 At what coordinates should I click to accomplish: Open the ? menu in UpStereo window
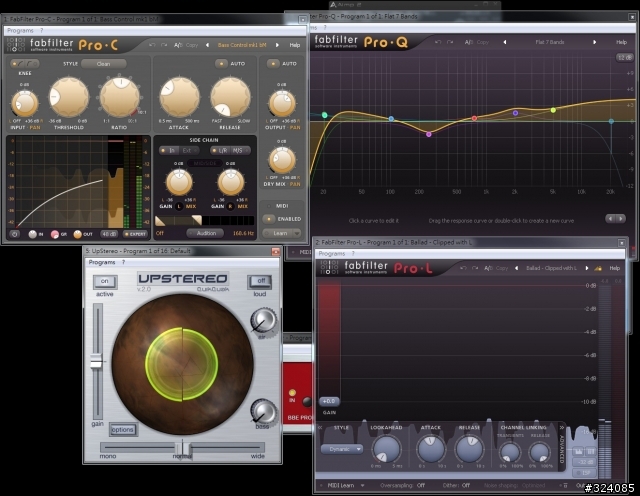point(123,262)
